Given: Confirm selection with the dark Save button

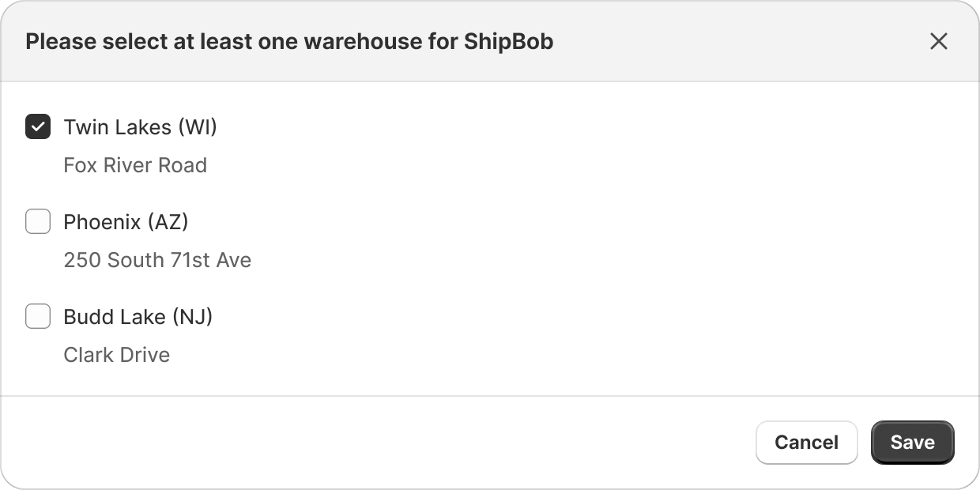Looking at the screenshot, I should (912, 443).
